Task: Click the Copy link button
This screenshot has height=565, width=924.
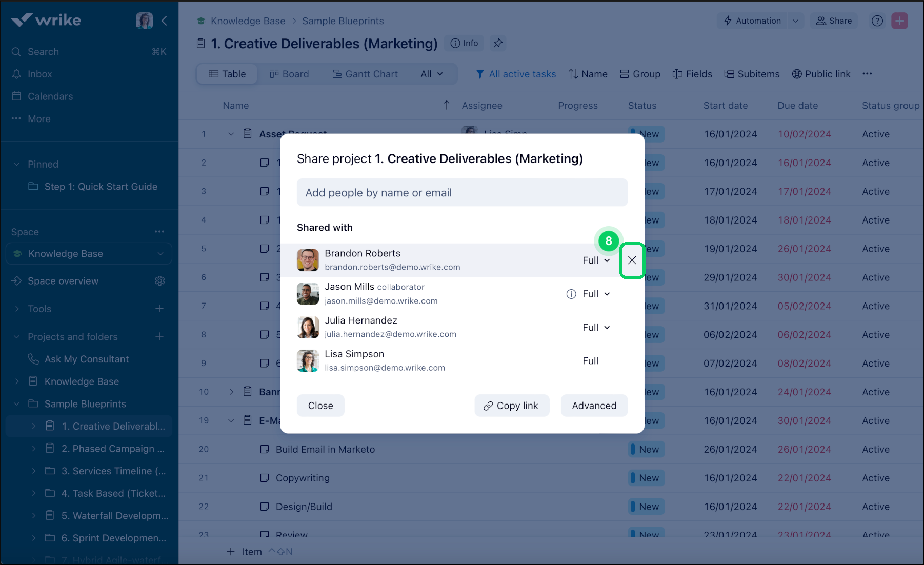Action: point(511,406)
